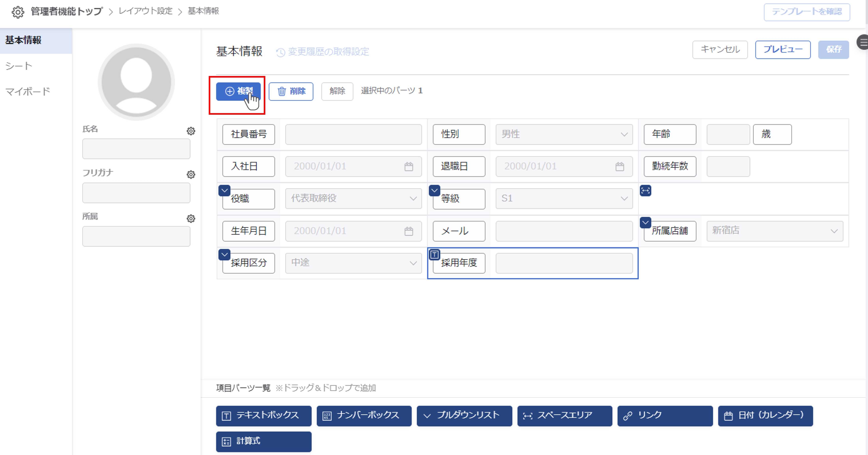Click the settings gear next to 氏名
The image size is (868, 455).
[x=191, y=131]
